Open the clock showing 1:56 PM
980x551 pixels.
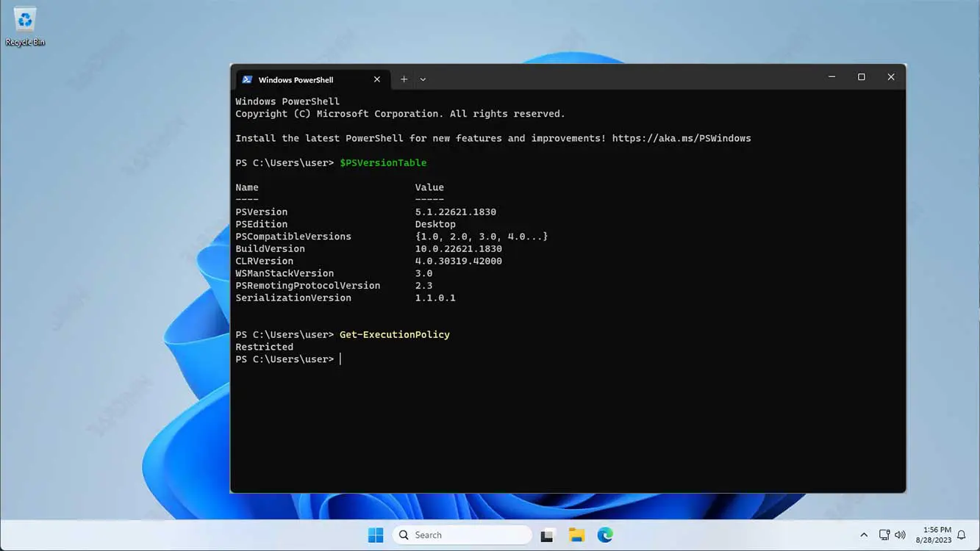(x=934, y=535)
